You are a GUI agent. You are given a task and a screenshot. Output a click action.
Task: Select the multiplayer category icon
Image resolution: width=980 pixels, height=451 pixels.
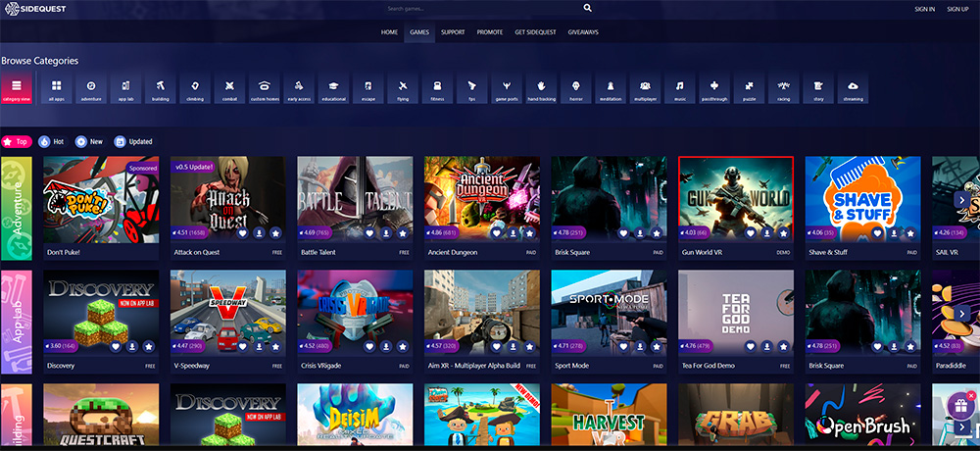pyautogui.click(x=644, y=89)
